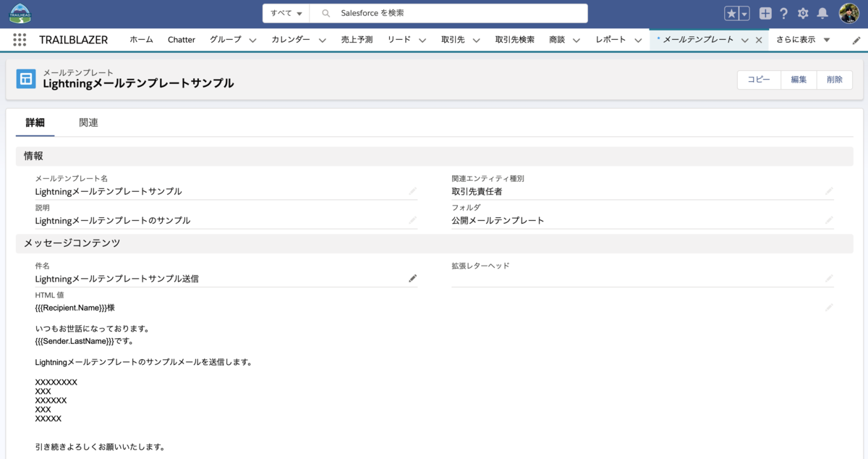Image resolution: width=868 pixels, height=459 pixels.
Task: Click the コピー button
Action: (x=759, y=80)
